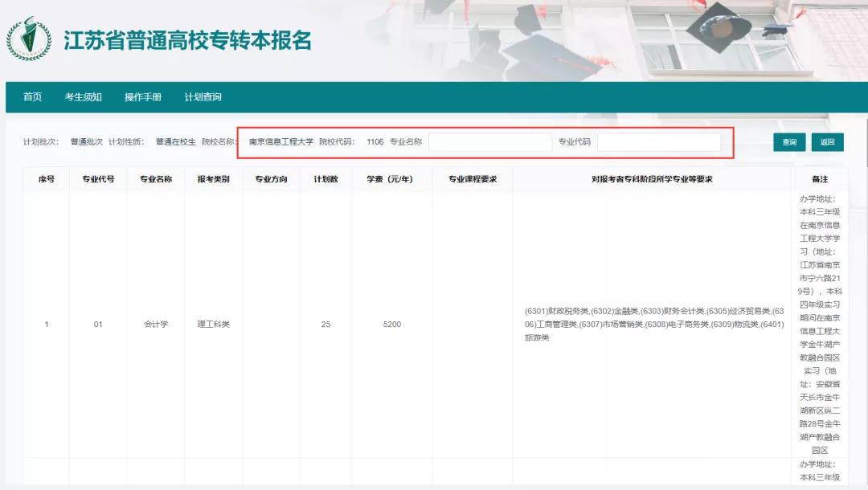868x490 pixels.
Task: Click the 备注 remarks column header
Action: 821,178
